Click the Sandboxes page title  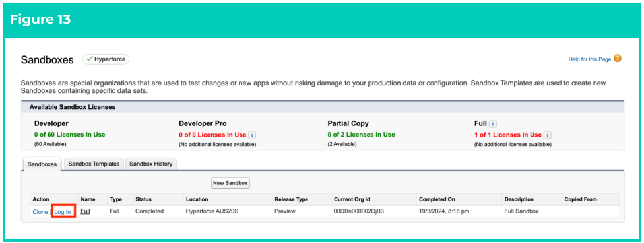pyautogui.click(x=48, y=59)
